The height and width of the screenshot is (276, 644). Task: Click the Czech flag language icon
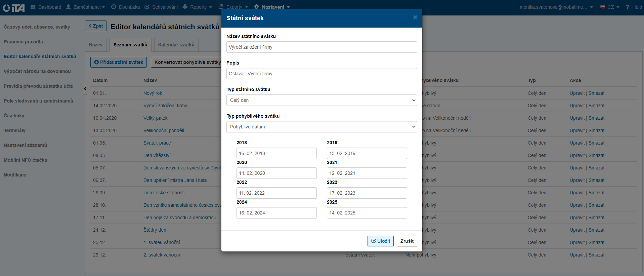pos(602,7)
